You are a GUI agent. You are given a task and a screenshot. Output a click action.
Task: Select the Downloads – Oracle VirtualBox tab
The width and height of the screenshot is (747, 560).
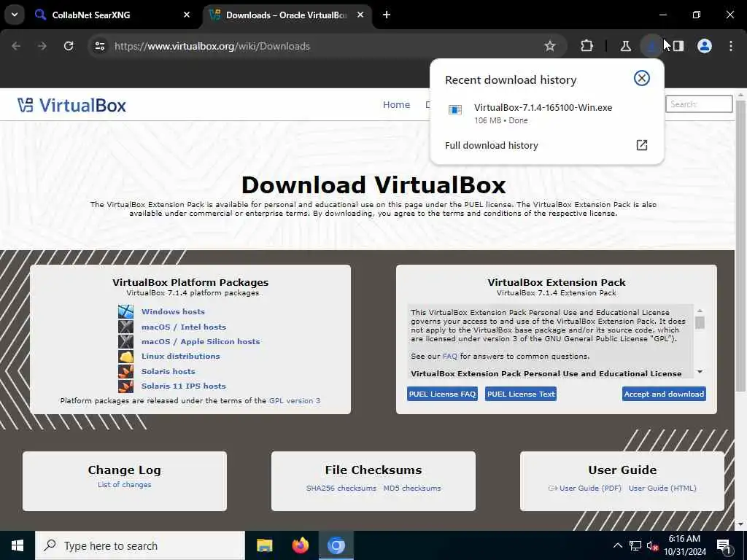coord(286,15)
